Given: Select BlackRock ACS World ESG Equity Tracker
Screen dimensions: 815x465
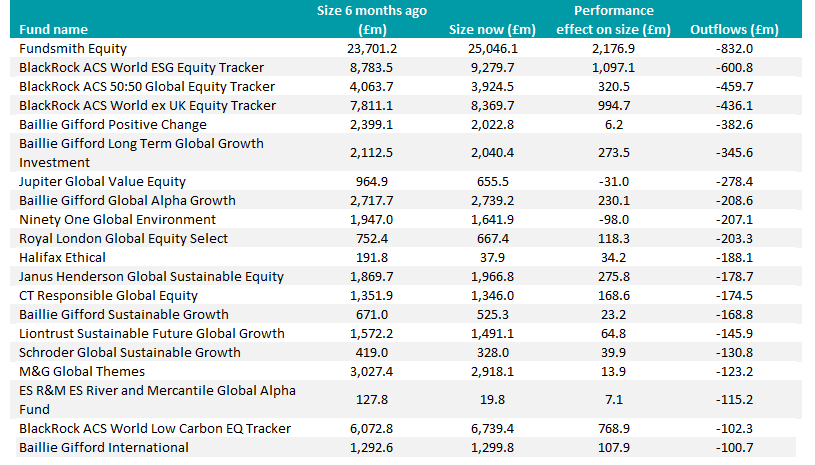Looking at the screenshot, I should click(x=141, y=67).
